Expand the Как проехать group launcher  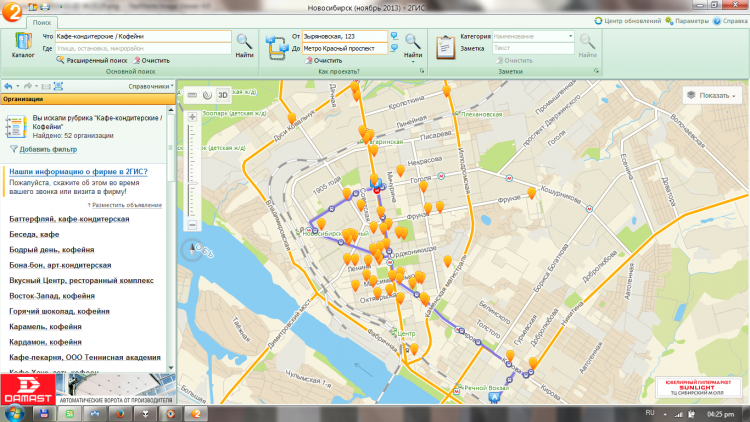coord(422,71)
